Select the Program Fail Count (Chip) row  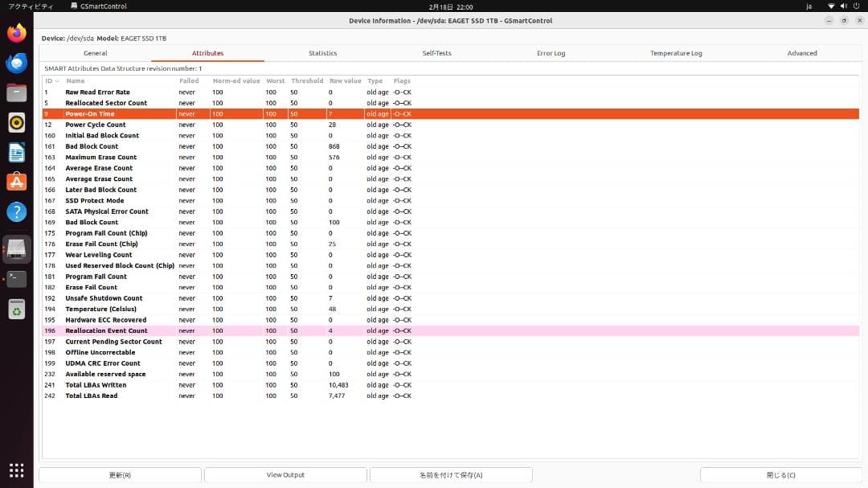[x=451, y=233]
